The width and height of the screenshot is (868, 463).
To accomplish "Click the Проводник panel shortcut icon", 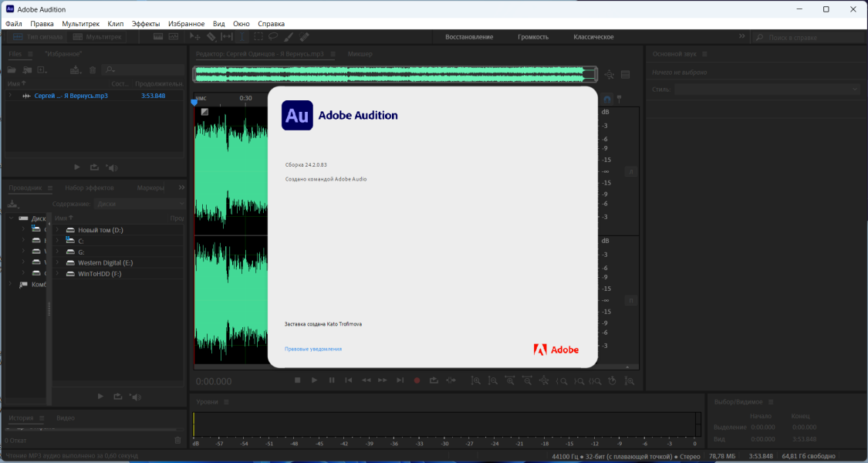I will (12, 204).
